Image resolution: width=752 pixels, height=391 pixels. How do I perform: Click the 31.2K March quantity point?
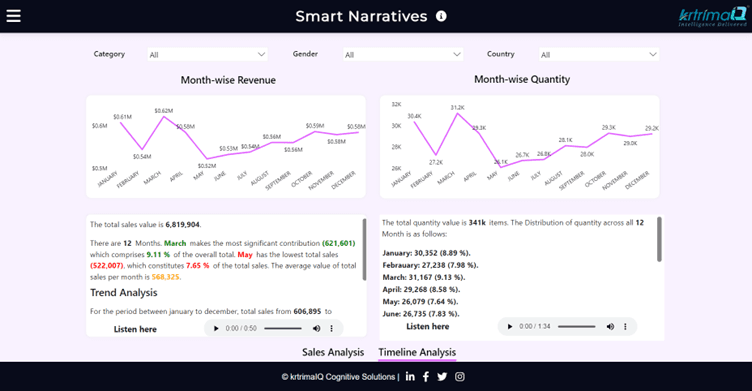[458, 113]
